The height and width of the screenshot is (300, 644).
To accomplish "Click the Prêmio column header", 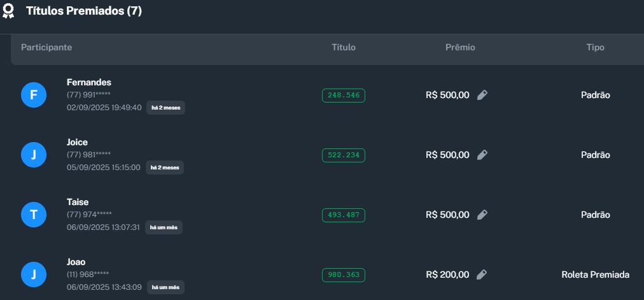I will click(460, 48).
